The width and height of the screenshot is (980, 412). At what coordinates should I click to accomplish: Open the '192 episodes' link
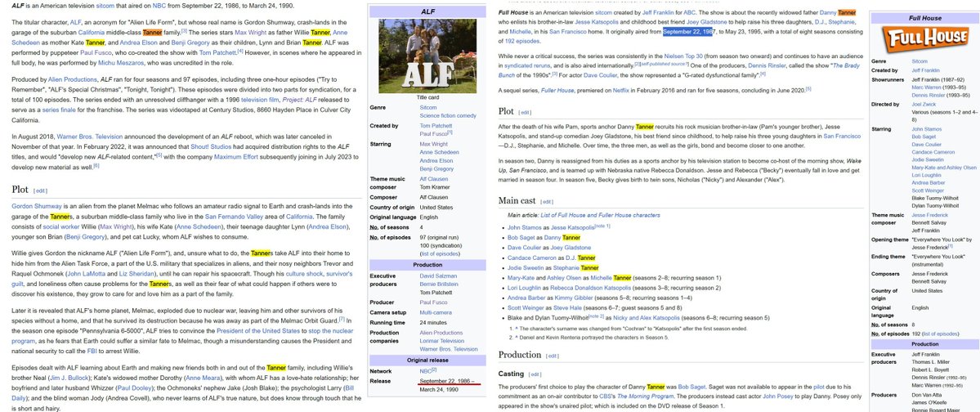coord(521,41)
